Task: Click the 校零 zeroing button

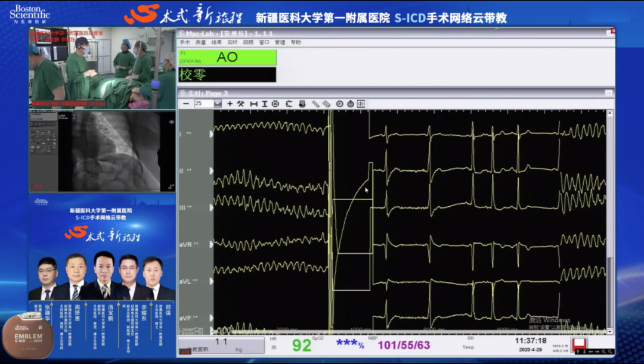Action: pyautogui.click(x=227, y=75)
